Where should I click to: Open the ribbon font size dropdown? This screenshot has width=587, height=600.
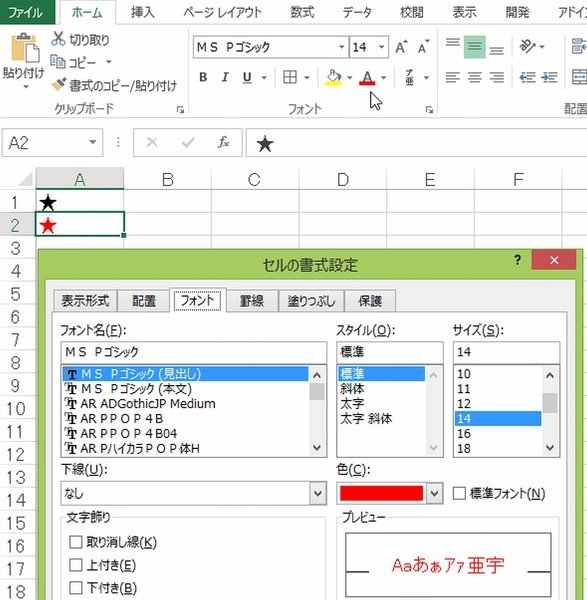click(381, 47)
